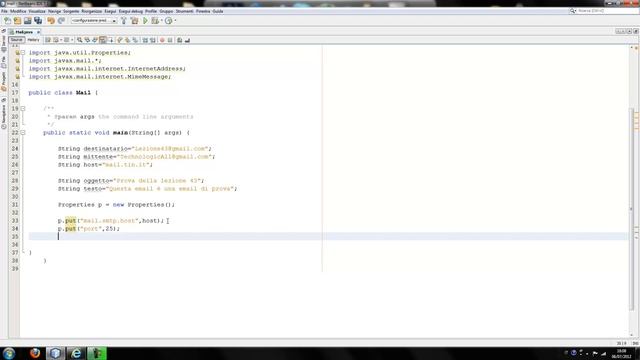
Task: Collapse the imports fold marker
Action: pos(23,53)
